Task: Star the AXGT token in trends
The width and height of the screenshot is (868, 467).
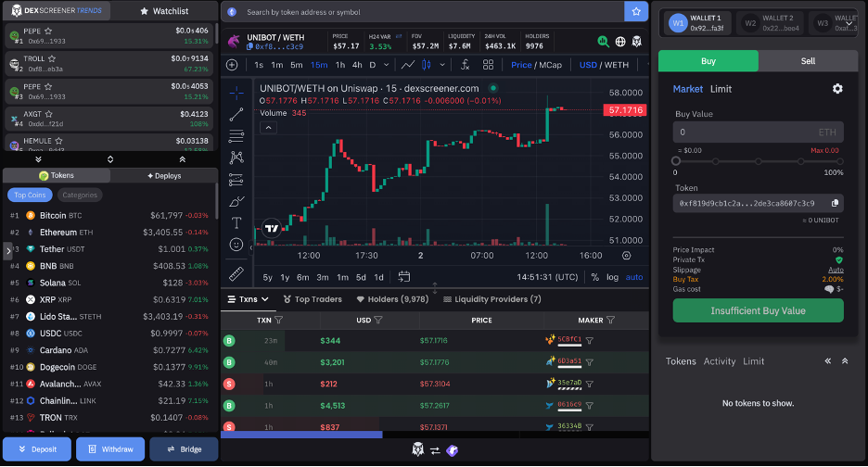Action: 49,114
